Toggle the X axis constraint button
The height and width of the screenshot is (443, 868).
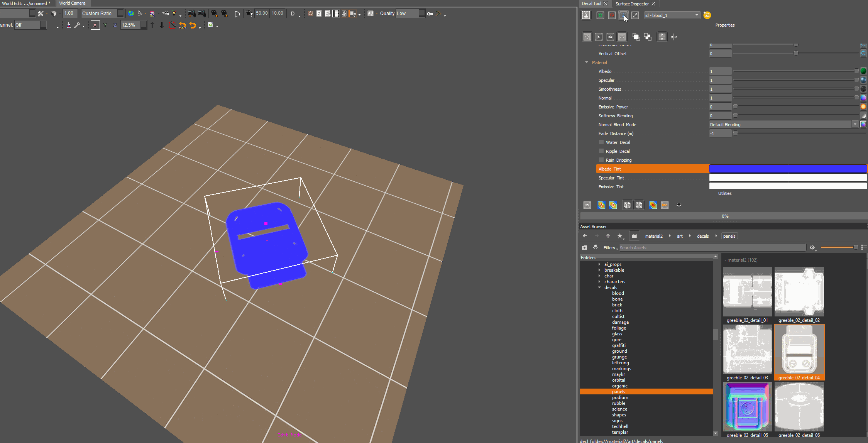point(95,25)
